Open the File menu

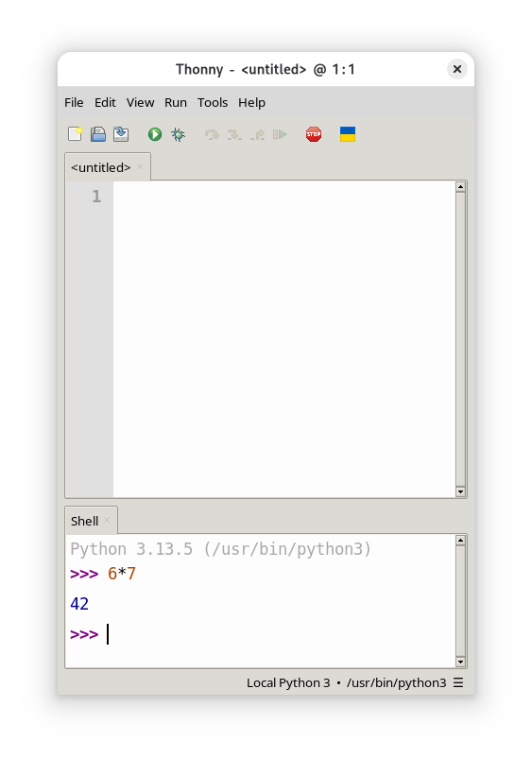coord(74,102)
